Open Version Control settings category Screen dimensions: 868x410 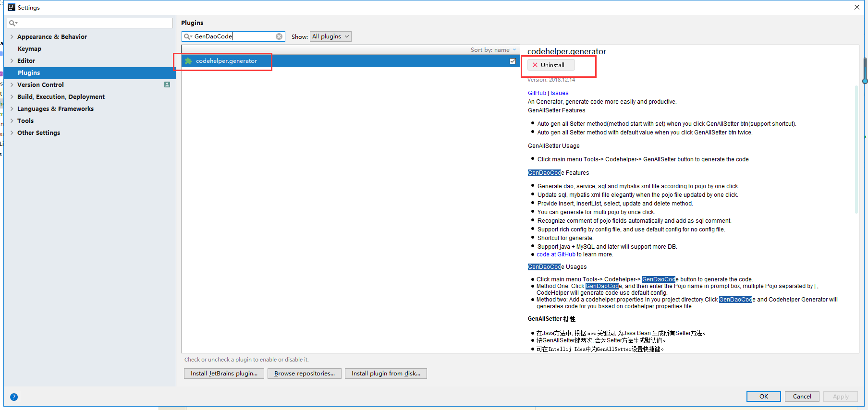40,84
